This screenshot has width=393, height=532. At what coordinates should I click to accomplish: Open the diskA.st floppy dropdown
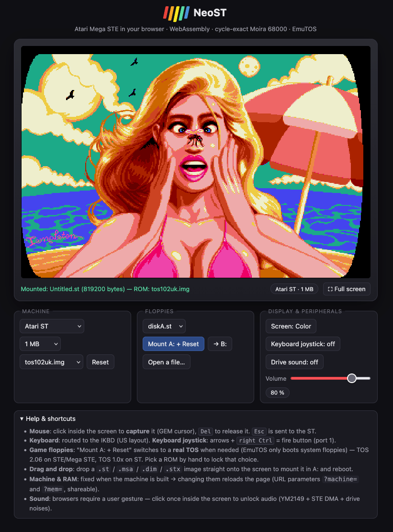pos(164,326)
